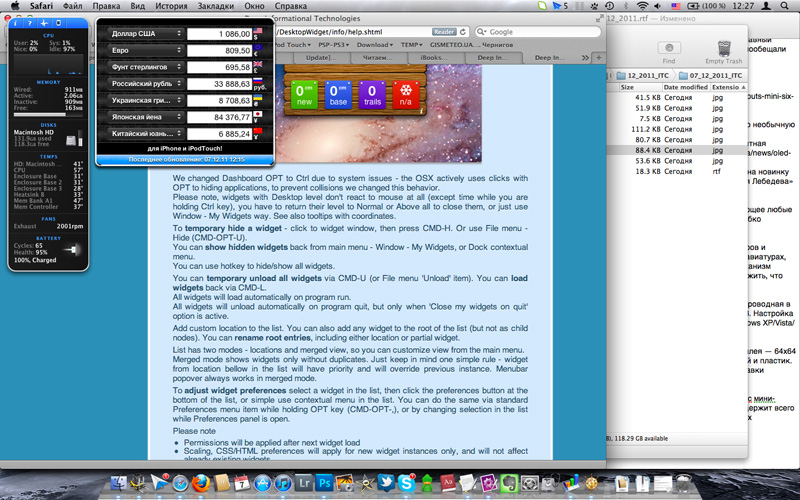Screen dimensions: 800x500
Task: Click the red n/a snowflake tile
Action: 406,94
